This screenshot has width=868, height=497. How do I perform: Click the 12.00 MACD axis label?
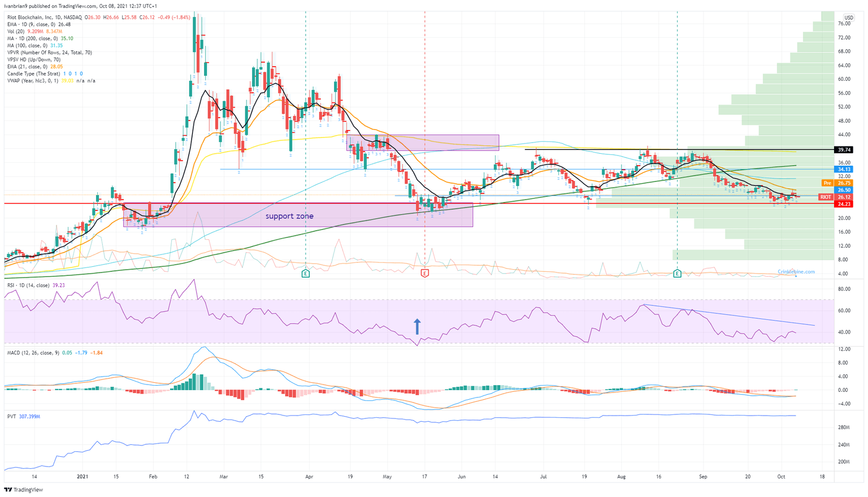click(x=844, y=349)
